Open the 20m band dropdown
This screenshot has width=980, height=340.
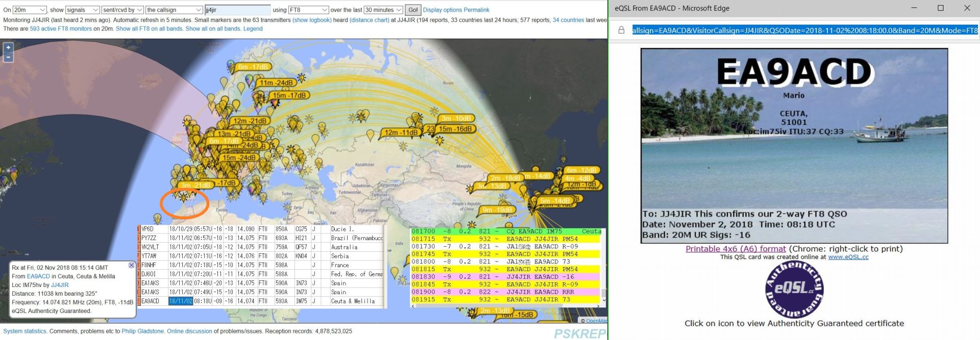coord(30,10)
